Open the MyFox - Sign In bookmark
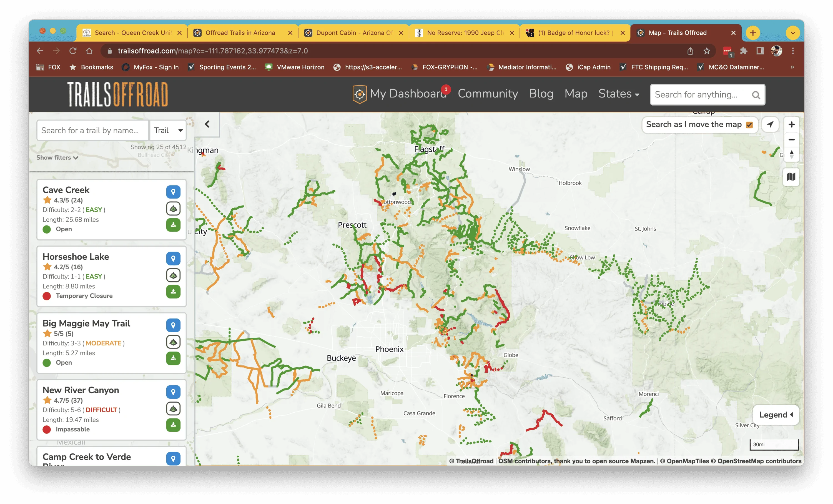The image size is (833, 504). pyautogui.click(x=150, y=67)
